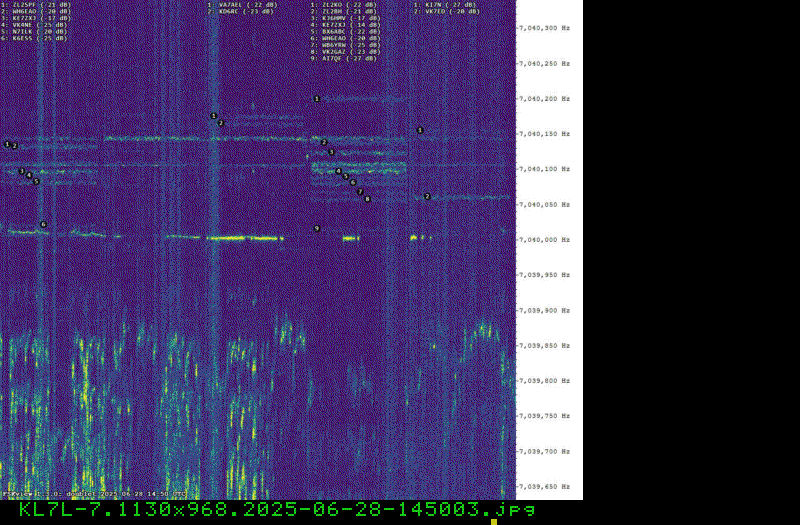The width and height of the screenshot is (800, 525).
Task: Click the 7,040,000 Hz frequency label
Action: (x=544, y=240)
